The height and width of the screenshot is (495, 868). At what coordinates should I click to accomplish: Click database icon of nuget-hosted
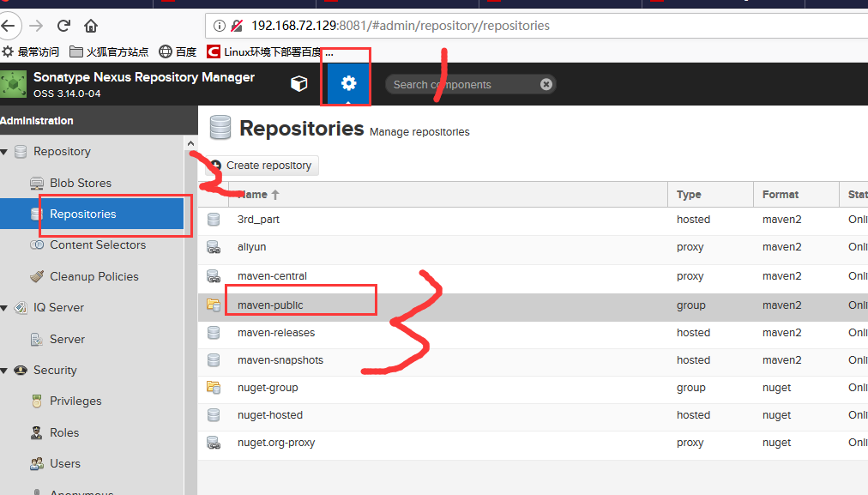tap(214, 415)
